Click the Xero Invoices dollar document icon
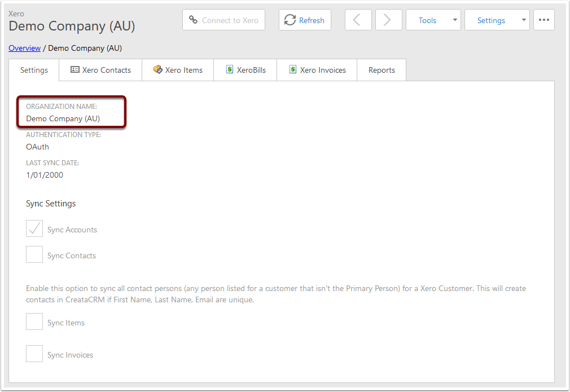Viewport: 570px width, 392px height. (293, 69)
